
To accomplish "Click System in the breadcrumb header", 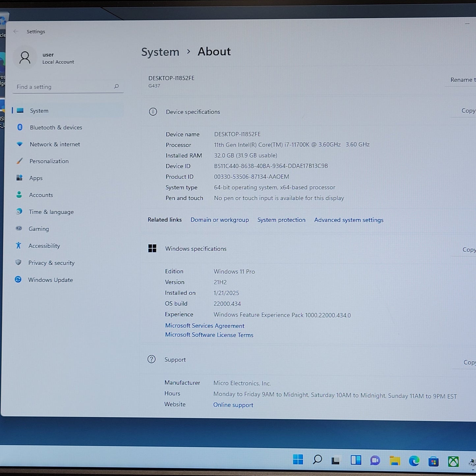I will [x=160, y=52].
